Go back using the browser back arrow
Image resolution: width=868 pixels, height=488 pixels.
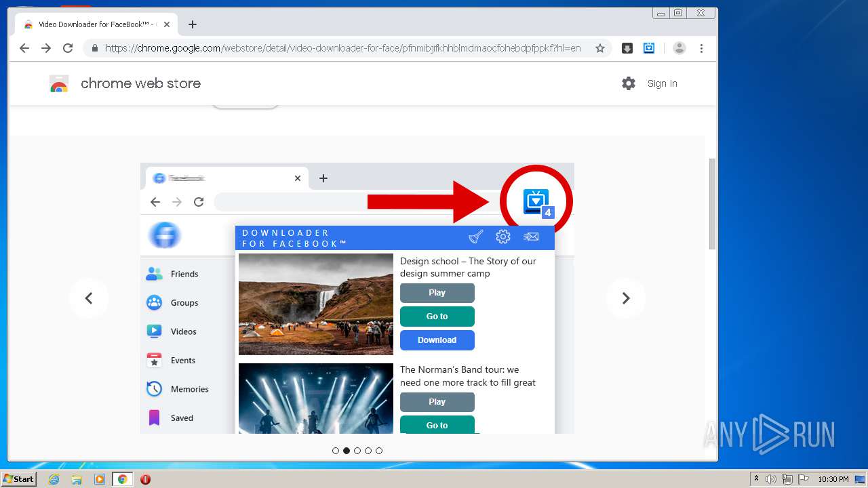pos(24,48)
